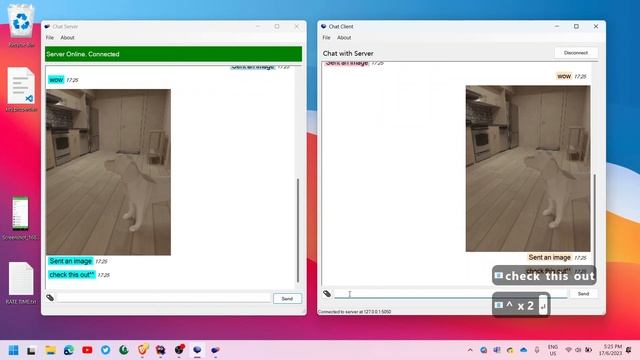
Task: Click the 'Sent an image' bubble below server image
Action: point(71,261)
